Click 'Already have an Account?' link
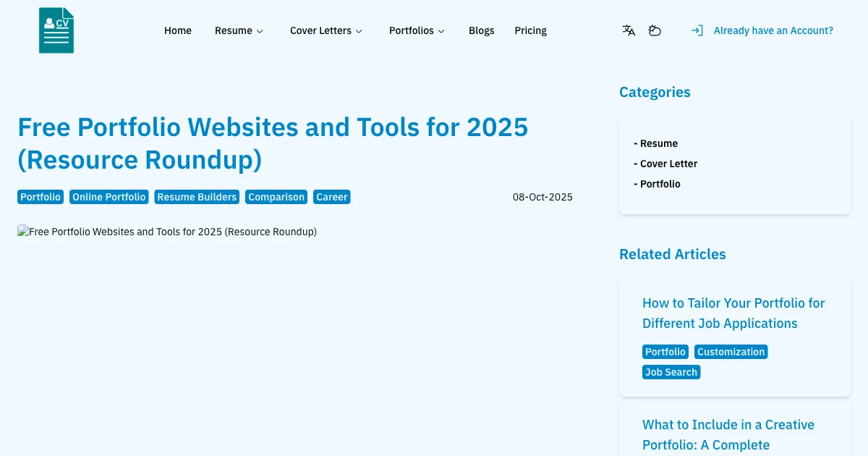Image resolution: width=868 pixels, height=456 pixels. click(773, 30)
